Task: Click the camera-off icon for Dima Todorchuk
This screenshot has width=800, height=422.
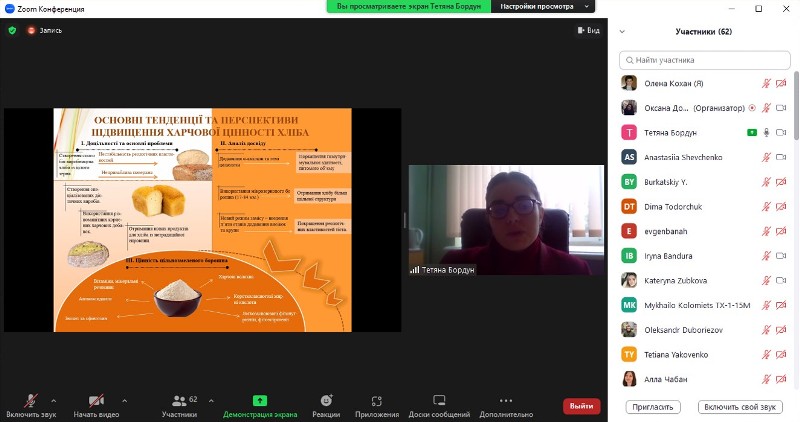Action: 781,207
